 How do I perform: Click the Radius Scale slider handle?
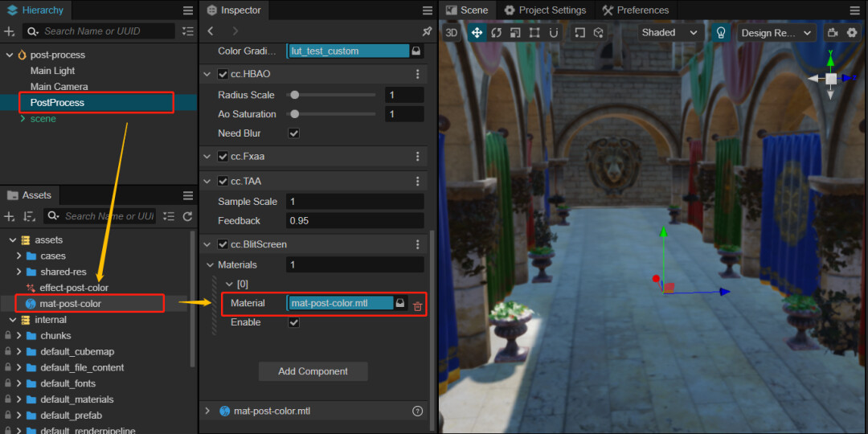click(295, 95)
